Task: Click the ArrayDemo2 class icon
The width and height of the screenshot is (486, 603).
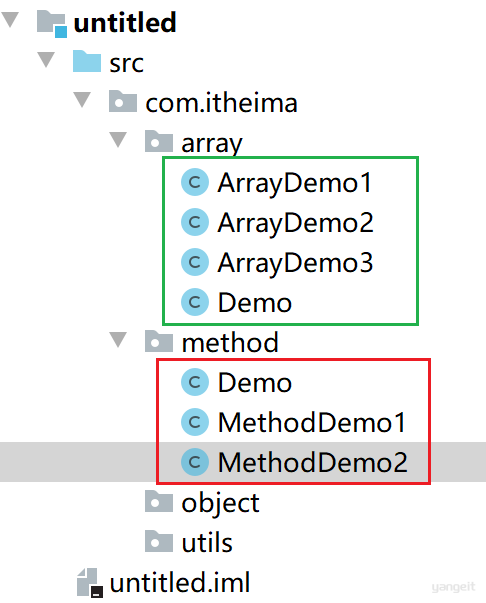Action: pyautogui.click(x=195, y=222)
